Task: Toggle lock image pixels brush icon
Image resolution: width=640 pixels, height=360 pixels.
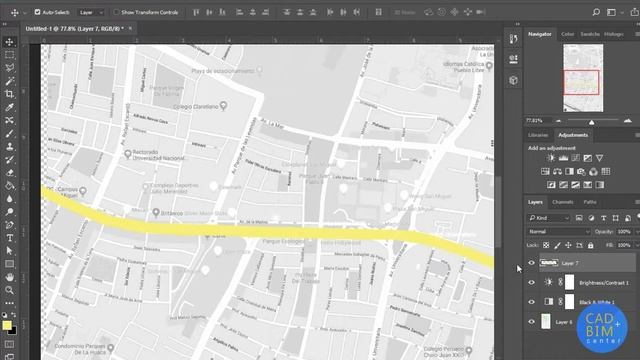Action: click(557, 245)
